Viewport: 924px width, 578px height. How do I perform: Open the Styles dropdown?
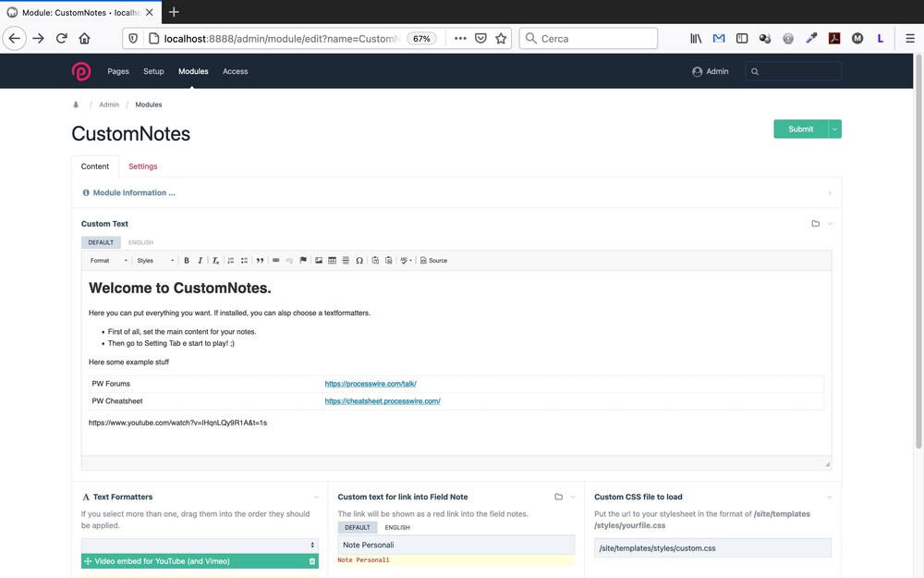(154, 261)
